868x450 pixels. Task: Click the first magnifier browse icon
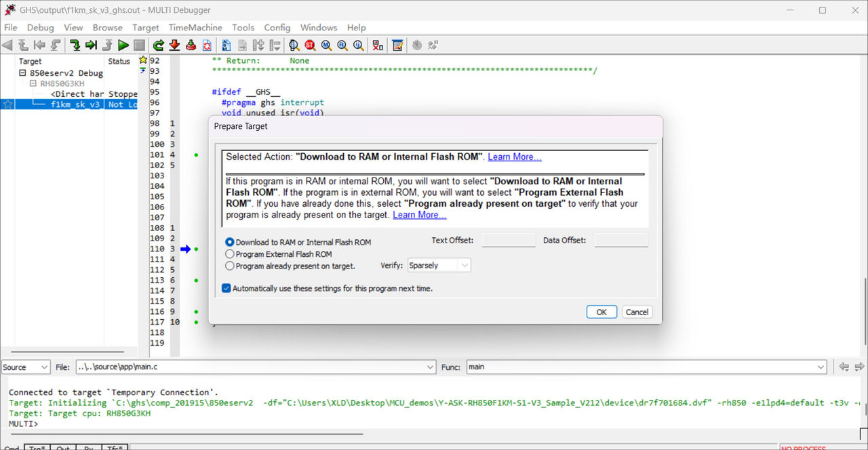(294, 45)
